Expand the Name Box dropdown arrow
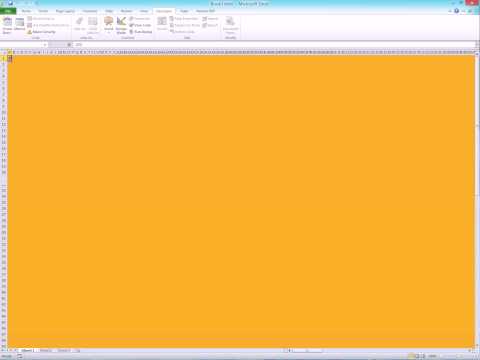480x360 pixels. tap(45, 44)
